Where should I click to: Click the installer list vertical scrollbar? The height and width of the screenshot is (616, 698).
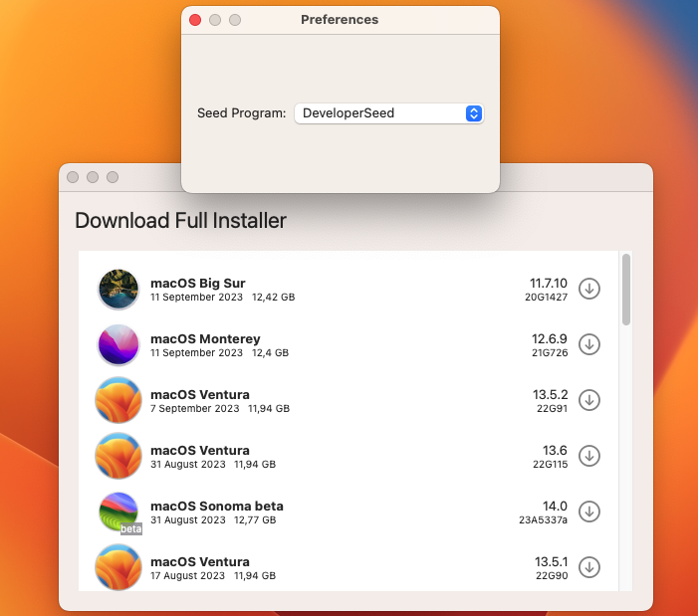pyautogui.click(x=626, y=289)
